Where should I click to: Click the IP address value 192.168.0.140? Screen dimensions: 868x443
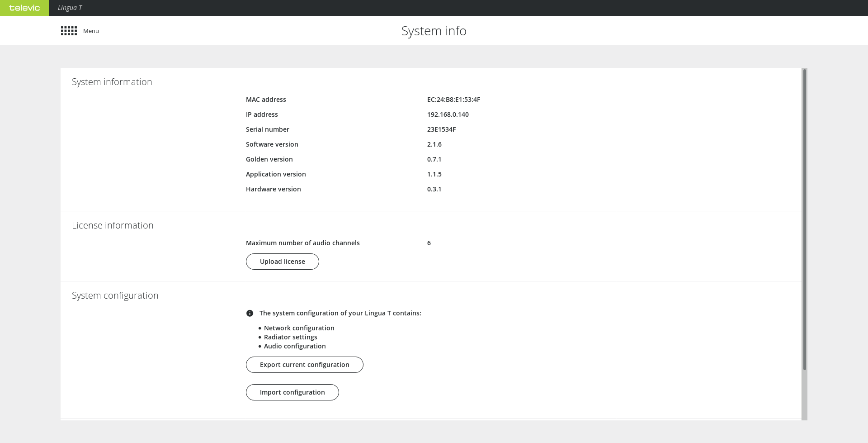point(448,114)
